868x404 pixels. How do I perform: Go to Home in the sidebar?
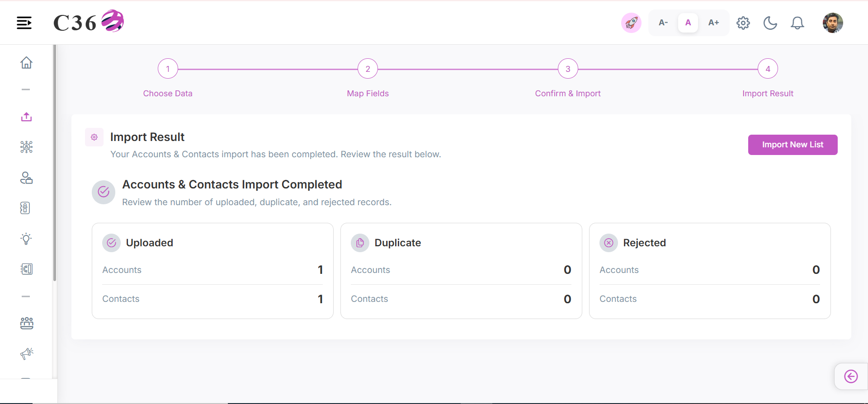click(x=26, y=62)
